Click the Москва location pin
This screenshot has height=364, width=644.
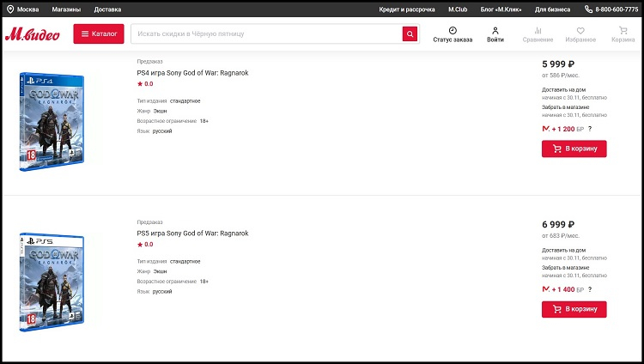9,9
